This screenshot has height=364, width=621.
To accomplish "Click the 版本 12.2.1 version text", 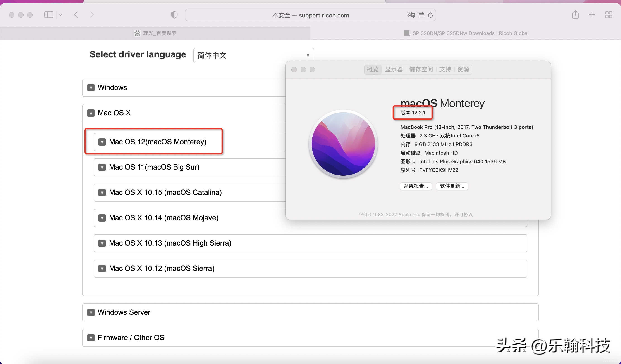I will [413, 113].
